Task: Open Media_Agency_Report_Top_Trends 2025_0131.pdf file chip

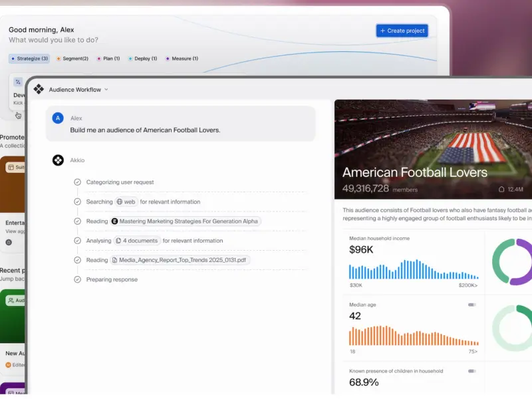Action: click(x=180, y=260)
